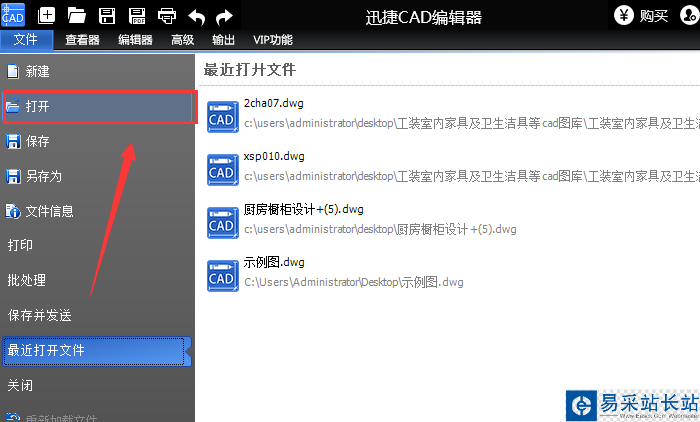Select 批处理 in the file menu
This screenshot has width=700, height=422.
point(97,280)
